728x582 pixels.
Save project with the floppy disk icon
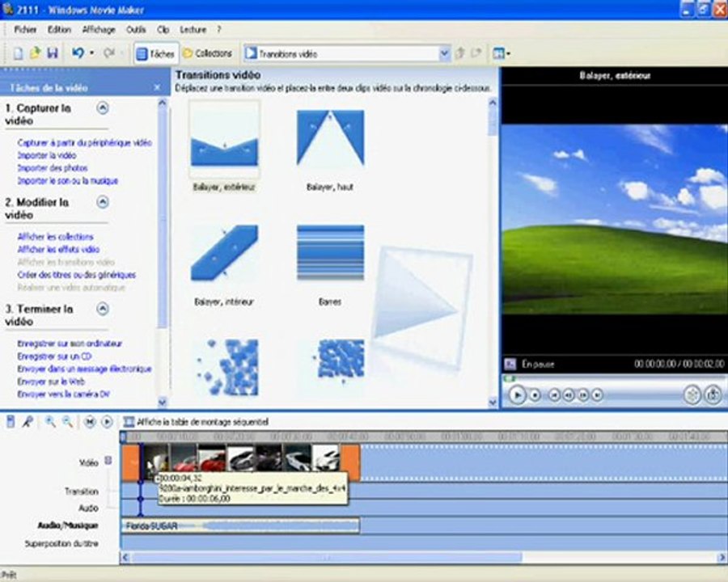click(53, 53)
